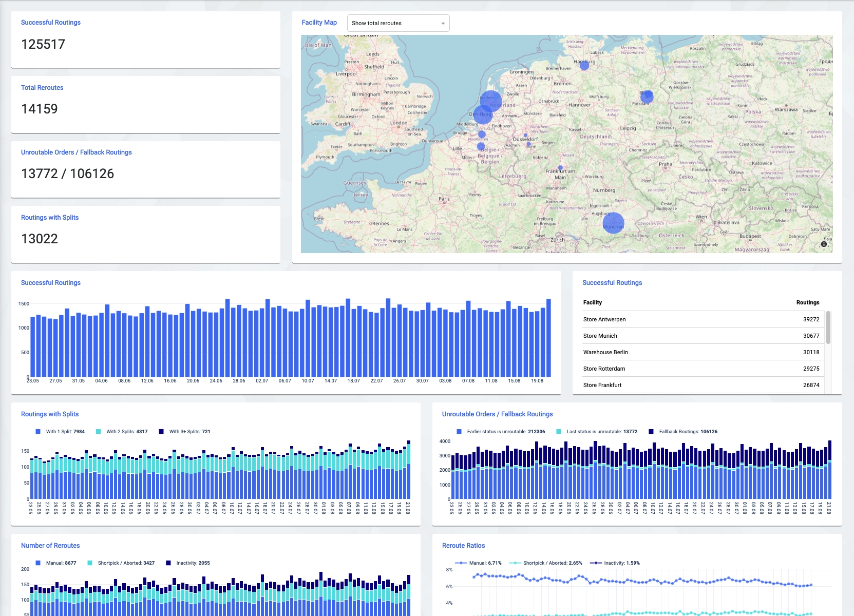854x616 pixels.
Task: Click the Brugge bubble marker on map
Action: pyautogui.click(x=482, y=134)
